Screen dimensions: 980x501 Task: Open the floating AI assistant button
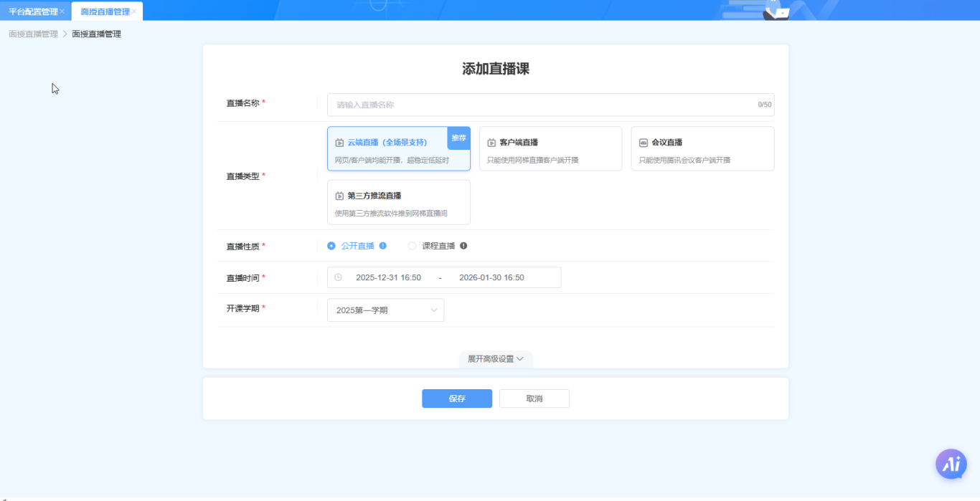(951, 464)
